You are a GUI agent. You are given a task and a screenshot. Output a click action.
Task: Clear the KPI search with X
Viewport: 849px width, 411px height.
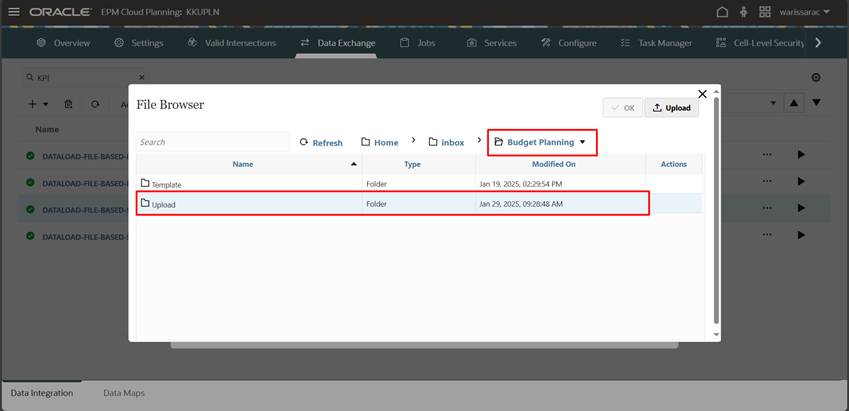click(x=142, y=77)
